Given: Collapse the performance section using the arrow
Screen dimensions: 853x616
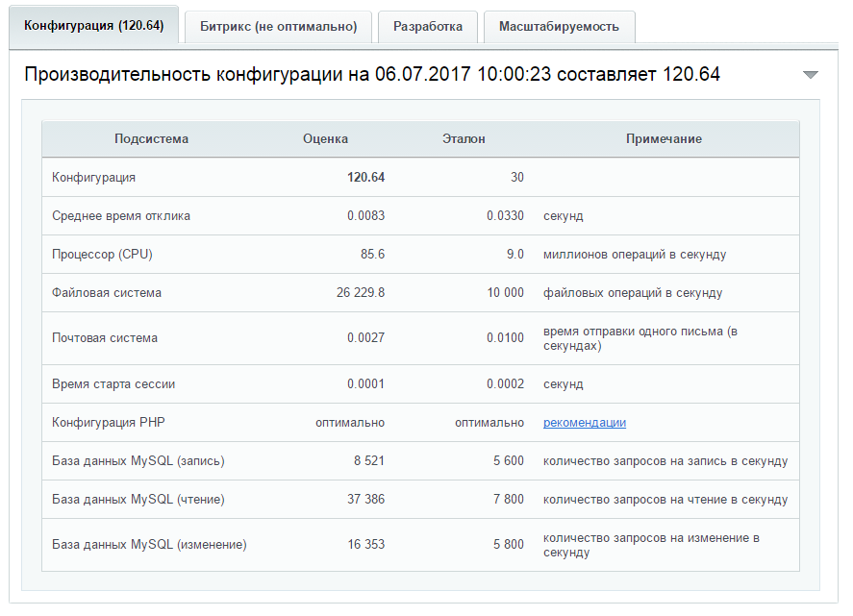Looking at the screenshot, I should (x=810, y=75).
